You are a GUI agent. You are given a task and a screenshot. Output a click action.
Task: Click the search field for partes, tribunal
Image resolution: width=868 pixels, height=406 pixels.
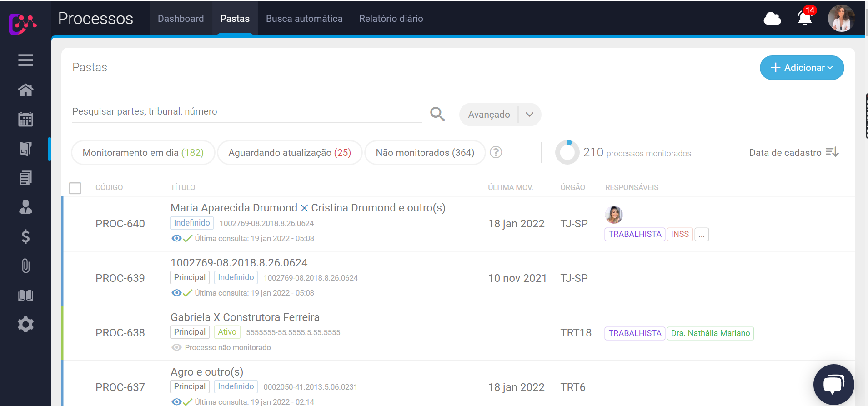[x=246, y=112]
